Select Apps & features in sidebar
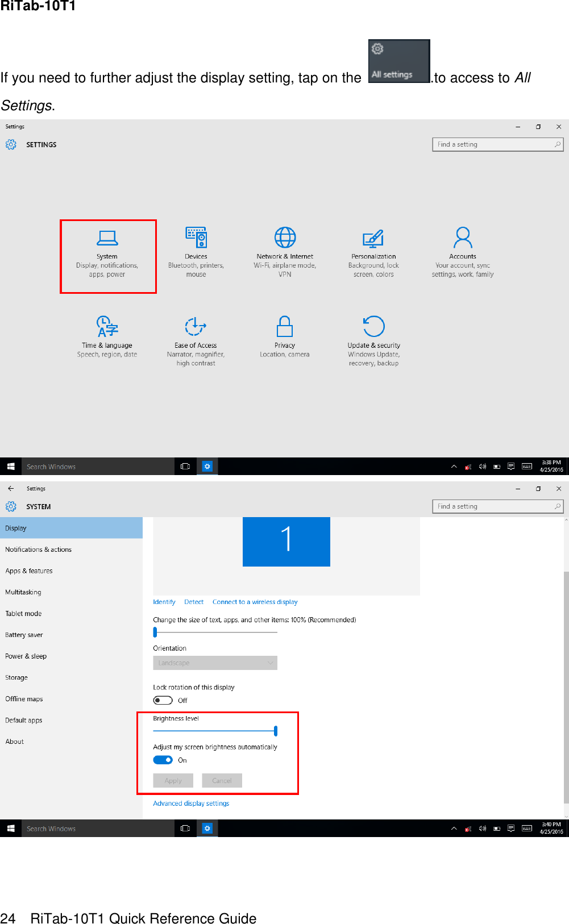This screenshot has width=569, height=924. pos(71,571)
